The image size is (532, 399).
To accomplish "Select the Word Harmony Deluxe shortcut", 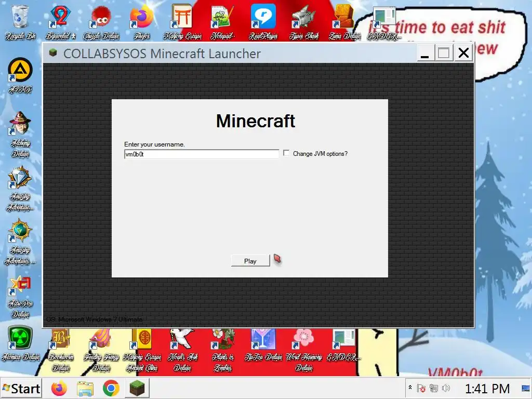I will [304, 350].
